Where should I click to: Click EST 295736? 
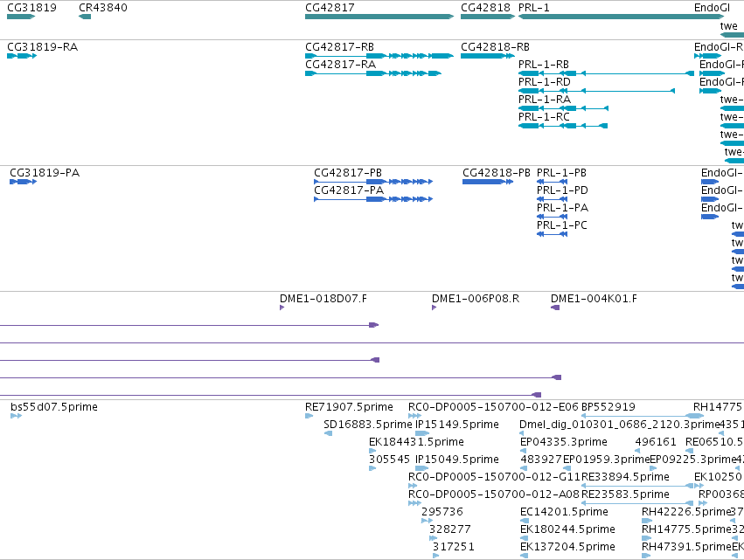(x=427, y=521)
